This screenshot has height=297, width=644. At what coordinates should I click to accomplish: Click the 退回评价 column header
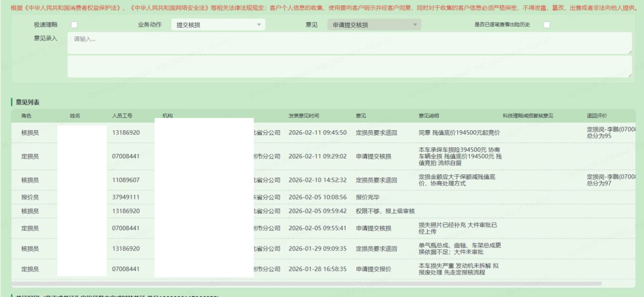click(597, 116)
